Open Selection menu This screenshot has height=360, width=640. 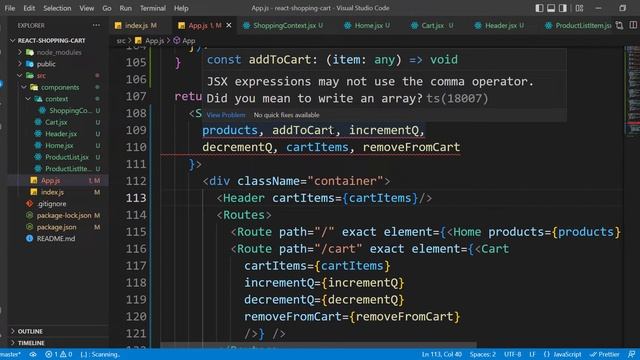[x=57, y=8]
